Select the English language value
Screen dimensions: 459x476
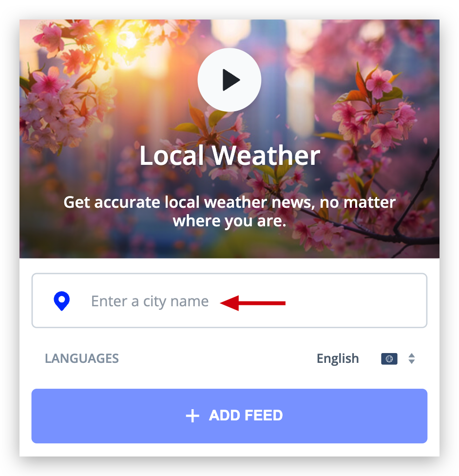[x=338, y=358]
